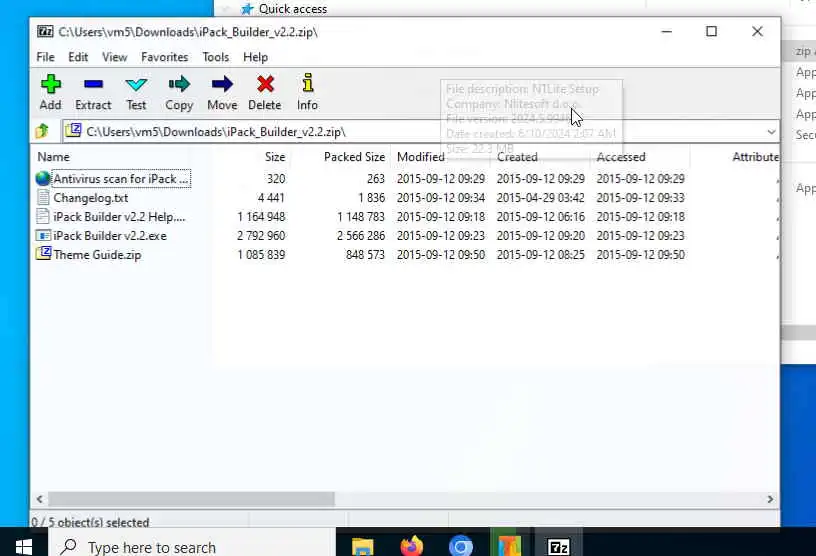The image size is (816, 556).
Task: Click created date 2015-04-29 03:42
Action: click(541, 198)
